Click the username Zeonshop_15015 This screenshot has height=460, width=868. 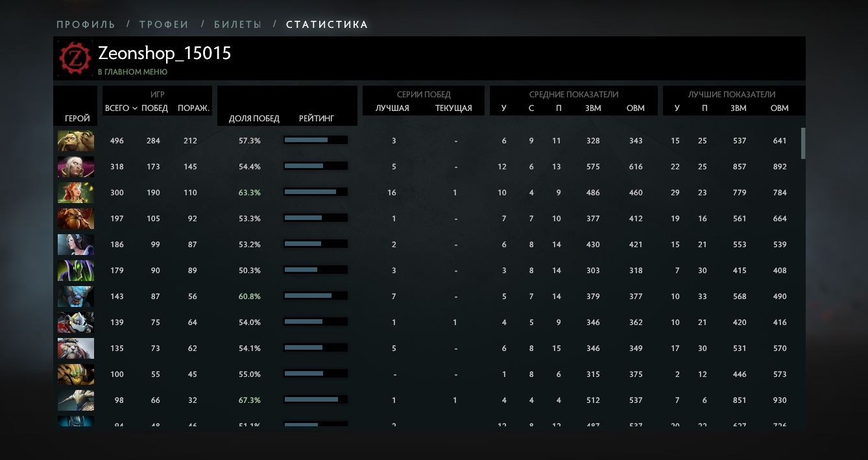point(165,53)
